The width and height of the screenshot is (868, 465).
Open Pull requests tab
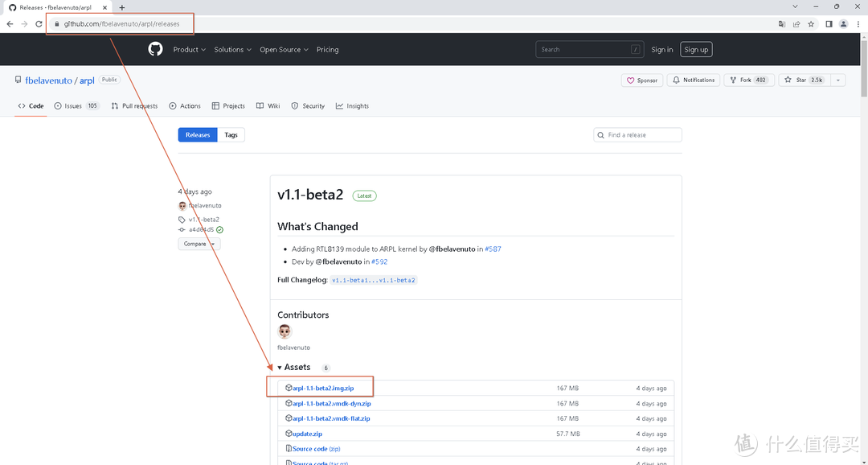134,106
